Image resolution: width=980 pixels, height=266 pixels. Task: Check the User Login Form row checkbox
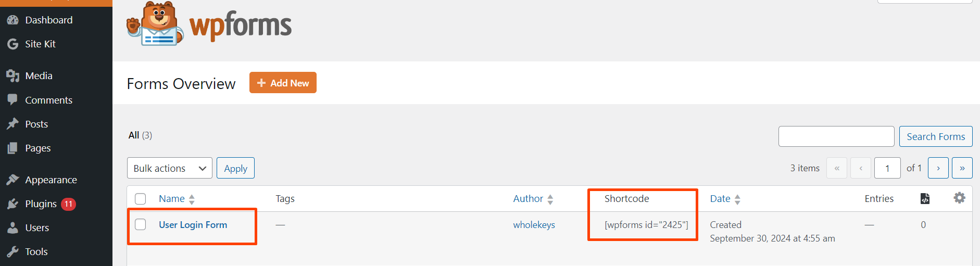[140, 224]
